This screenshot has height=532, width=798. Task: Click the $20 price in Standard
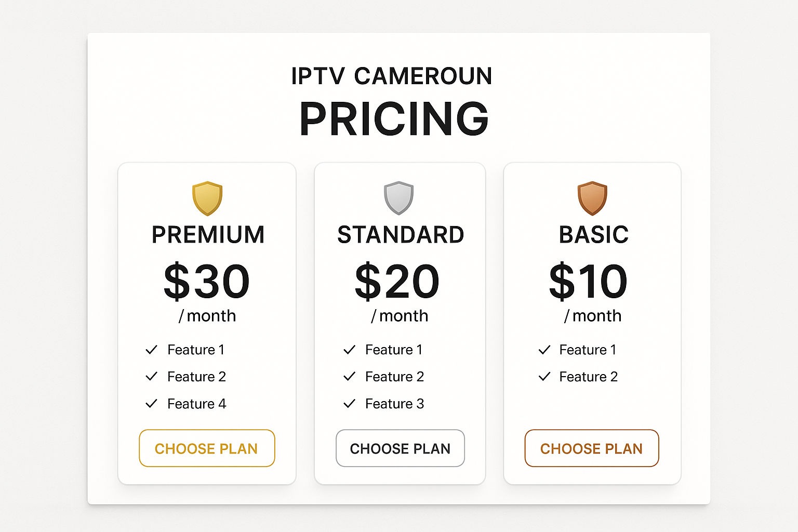(397, 282)
